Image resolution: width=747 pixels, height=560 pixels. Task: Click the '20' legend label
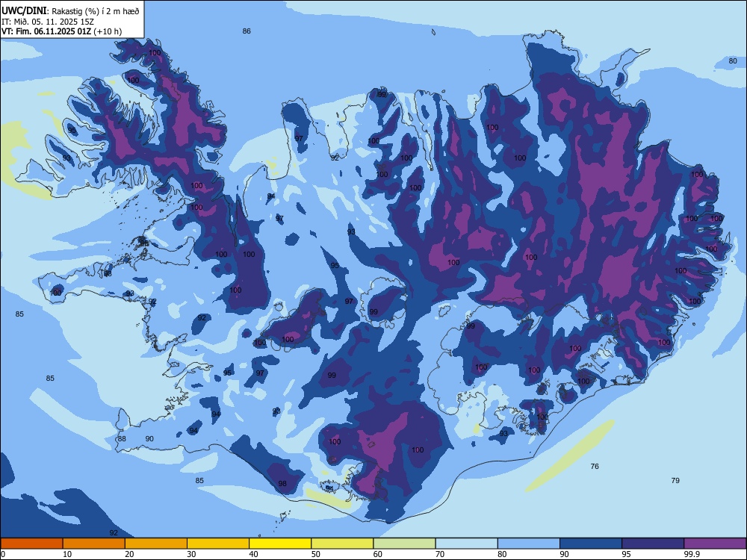129,554
